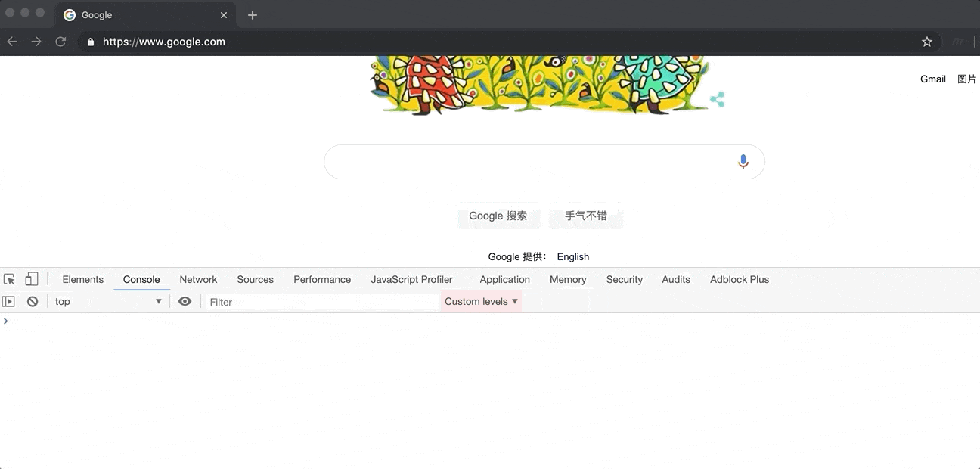
Task: Switch to the Elements tab
Action: (x=83, y=279)
